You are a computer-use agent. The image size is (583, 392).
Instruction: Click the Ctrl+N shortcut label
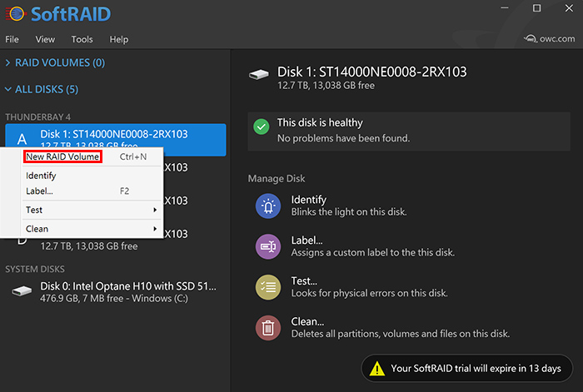coord(133,156)
